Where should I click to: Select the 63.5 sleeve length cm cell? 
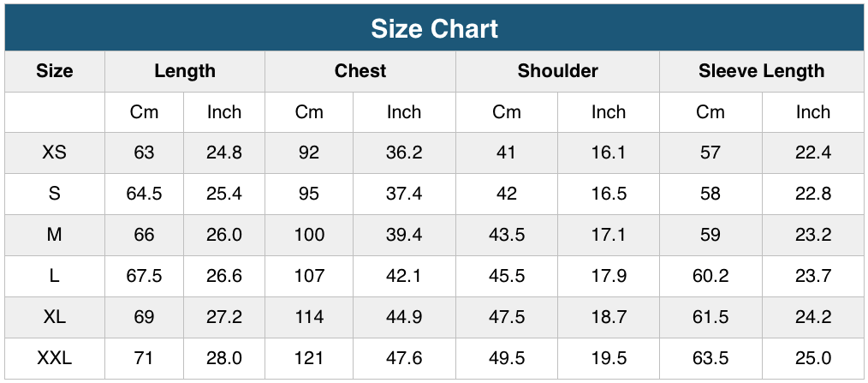pos(710,358)
